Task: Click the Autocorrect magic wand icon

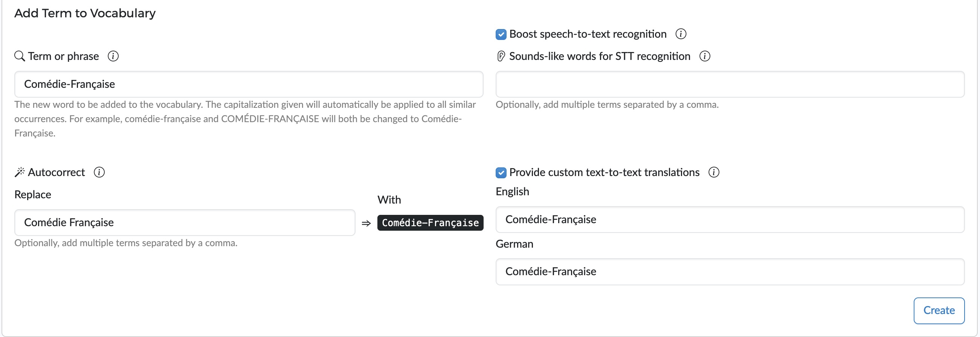Action: click(x=20, y=172)
